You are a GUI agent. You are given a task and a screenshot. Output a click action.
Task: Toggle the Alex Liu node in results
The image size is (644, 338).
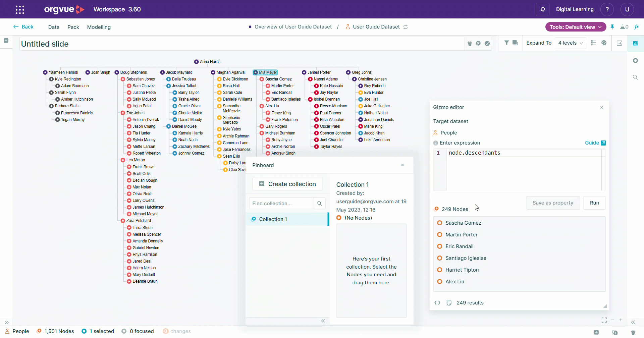point(439,281)
